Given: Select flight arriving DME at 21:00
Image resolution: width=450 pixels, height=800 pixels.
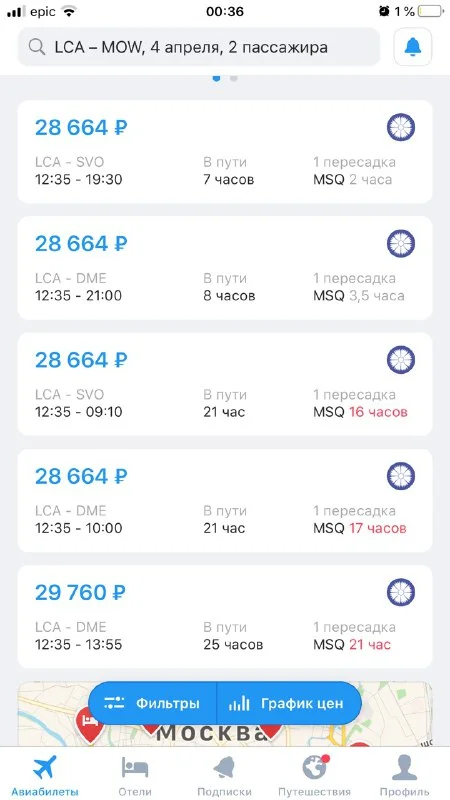Looking at the screenshot, I should pyautogui.click(x=225, y=268).
